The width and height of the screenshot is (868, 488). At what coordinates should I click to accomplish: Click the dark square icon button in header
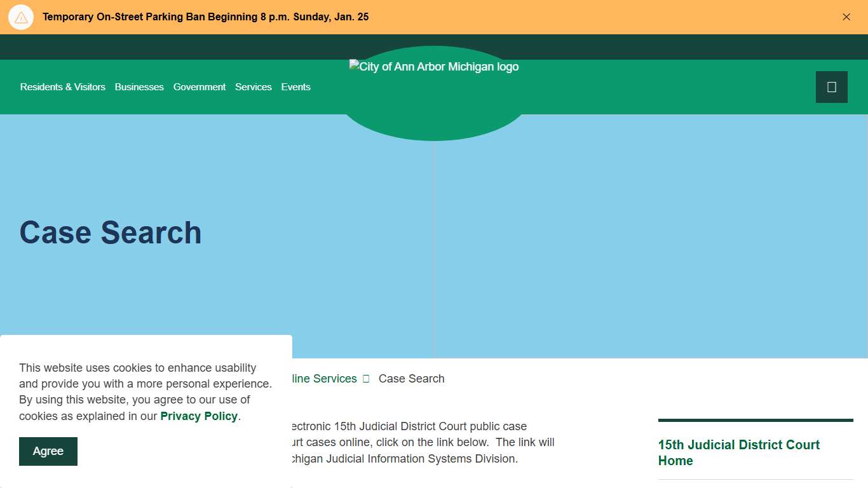pos(831,87)
